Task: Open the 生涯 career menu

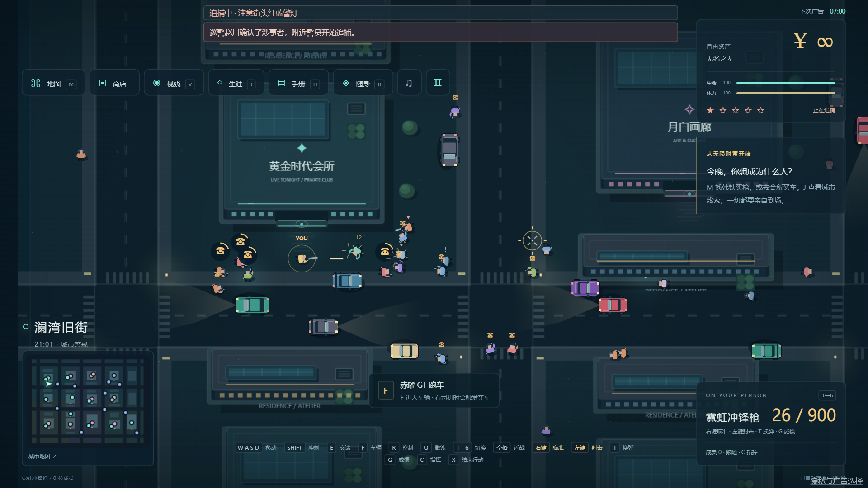Action: pos(236,83)
